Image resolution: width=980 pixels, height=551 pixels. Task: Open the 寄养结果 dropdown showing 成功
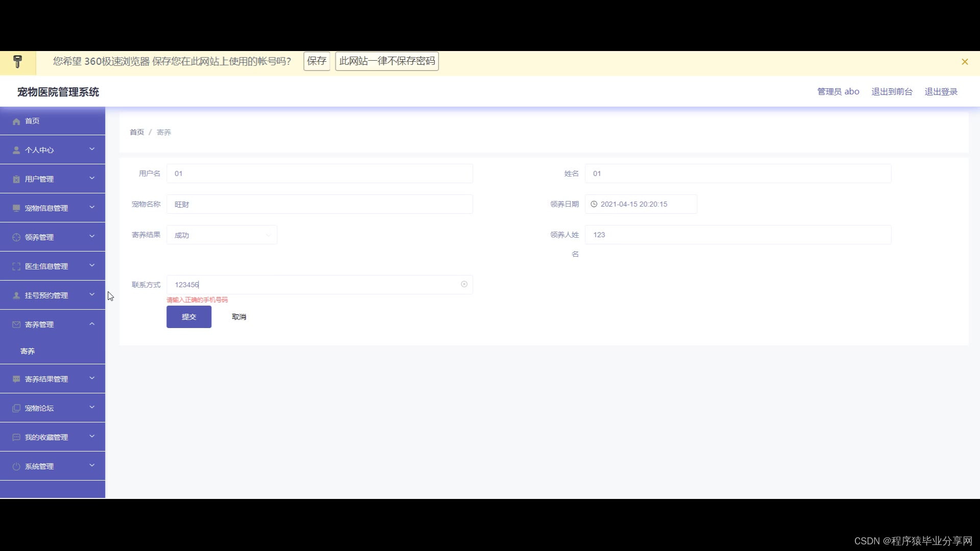tap(222, 235)
